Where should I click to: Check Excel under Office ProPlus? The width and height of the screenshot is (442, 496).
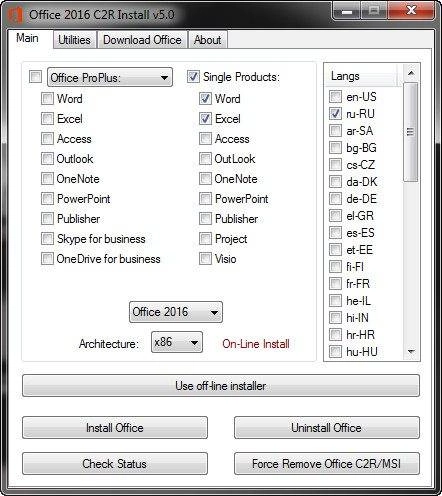[x=47, y=119]
